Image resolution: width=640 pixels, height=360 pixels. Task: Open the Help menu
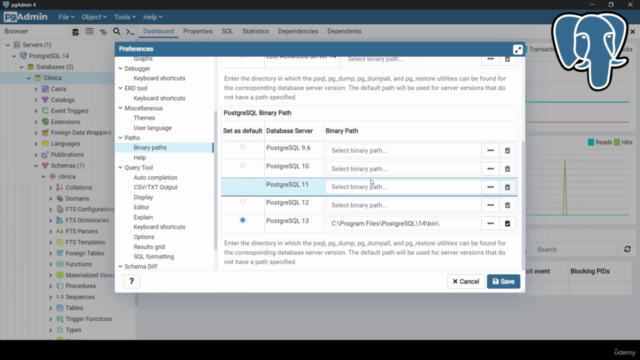coord(153,17)
